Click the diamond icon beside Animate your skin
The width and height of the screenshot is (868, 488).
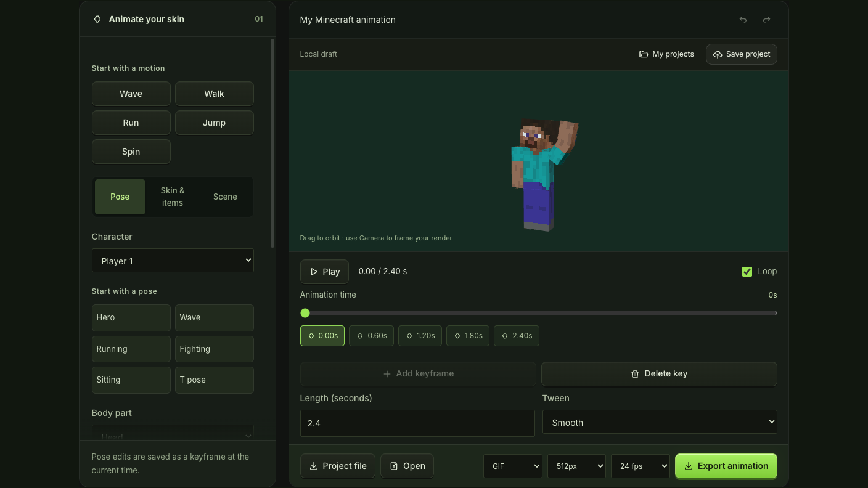[x=97, y=19]
